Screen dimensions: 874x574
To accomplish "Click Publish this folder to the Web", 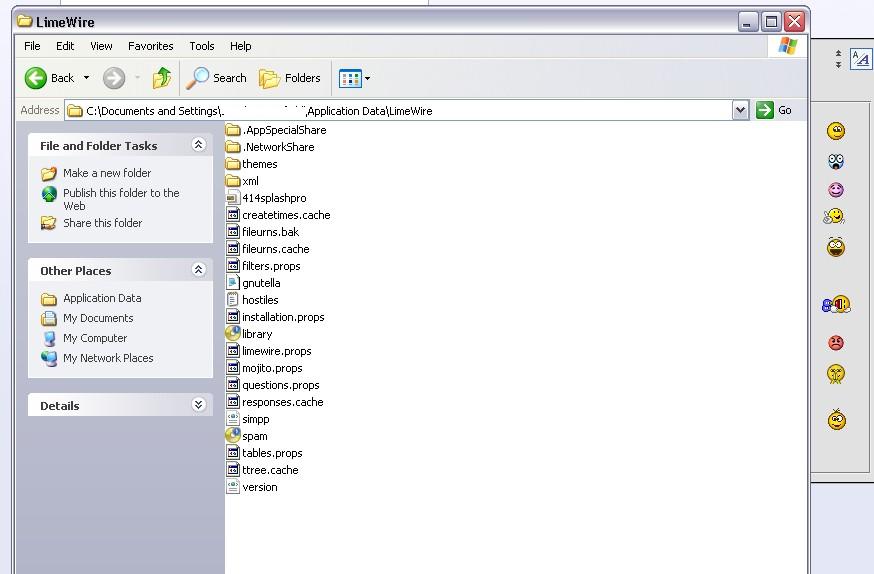I will point(121,199).
